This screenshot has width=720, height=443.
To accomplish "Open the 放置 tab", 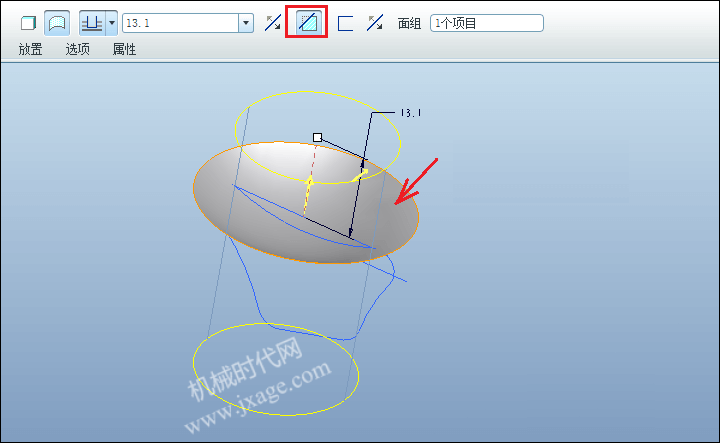I will coord(30,49).
